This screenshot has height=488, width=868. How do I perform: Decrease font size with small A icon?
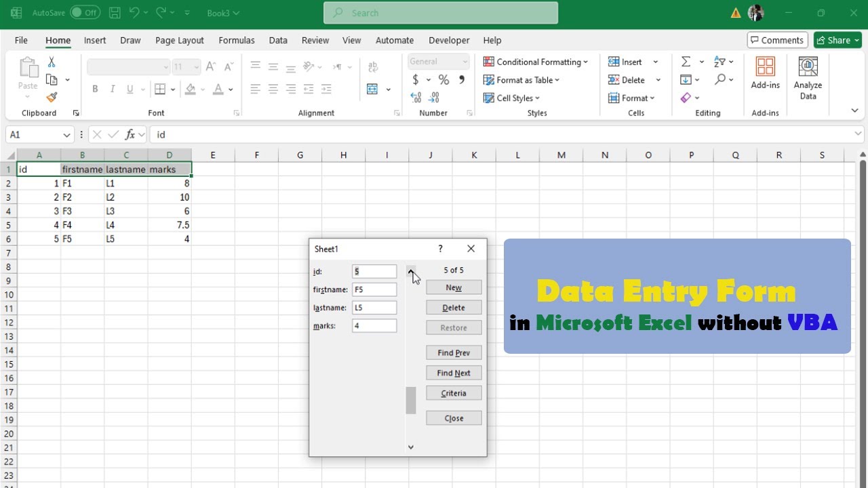229,66
